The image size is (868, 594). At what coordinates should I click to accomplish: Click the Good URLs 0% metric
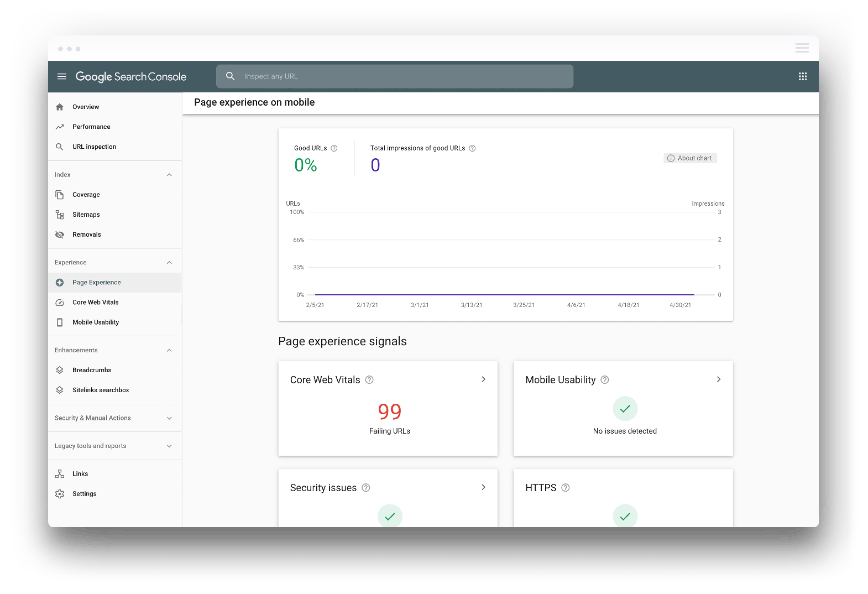coord(306,165)
